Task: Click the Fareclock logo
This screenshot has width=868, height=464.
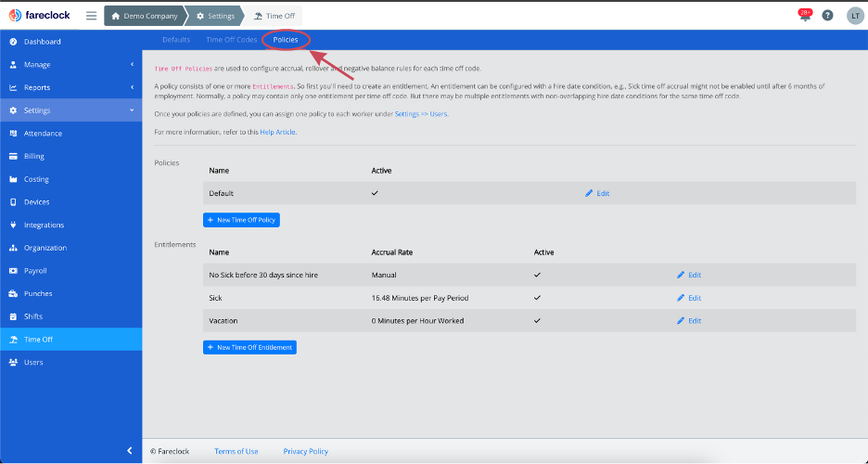Action: tap(39, 16)
